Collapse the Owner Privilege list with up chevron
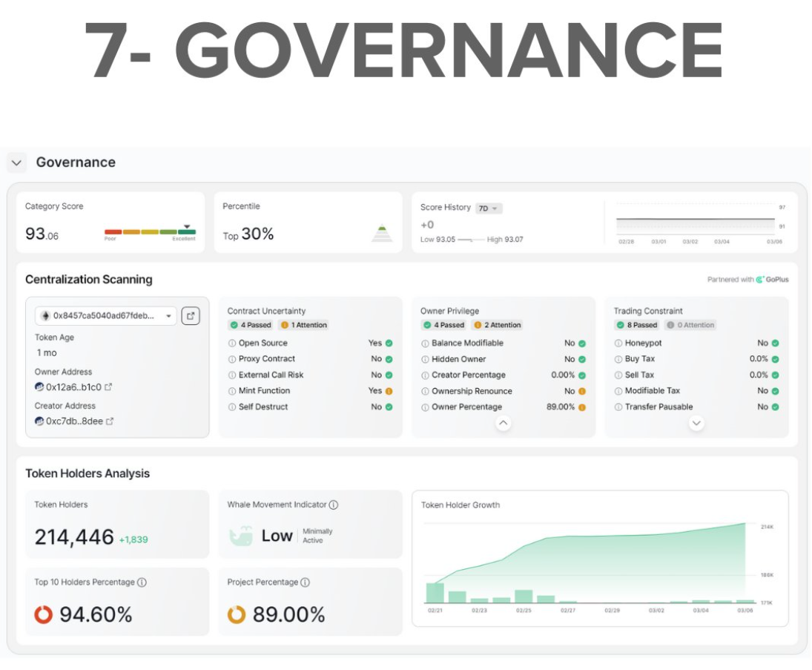Image resolution: width=812 pixels, height=670 pixels. [x=503, y=423]
